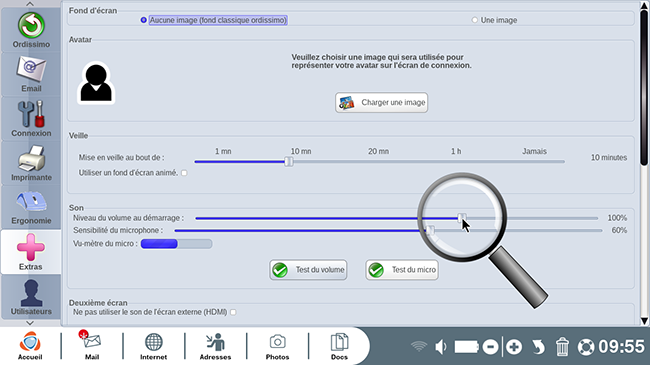Open the Ergonomie mouse section
The width and height of the screenshot is (650, 365).
[31, 207]
